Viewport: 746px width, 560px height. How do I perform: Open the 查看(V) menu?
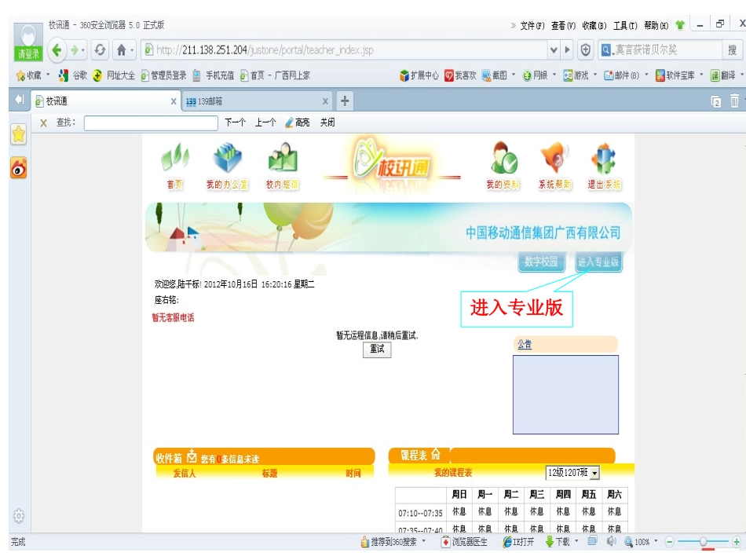tap(563, 26)
